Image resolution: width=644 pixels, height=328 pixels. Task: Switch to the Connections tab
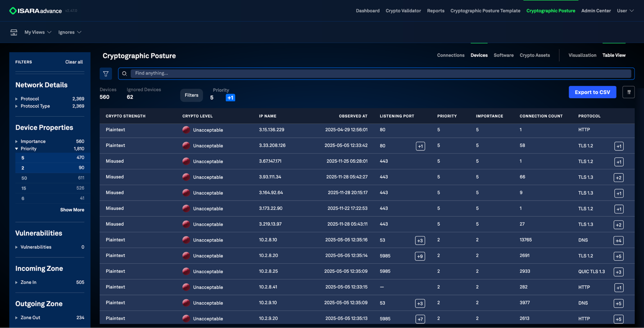pyautogui.click(x=450, y=55)
